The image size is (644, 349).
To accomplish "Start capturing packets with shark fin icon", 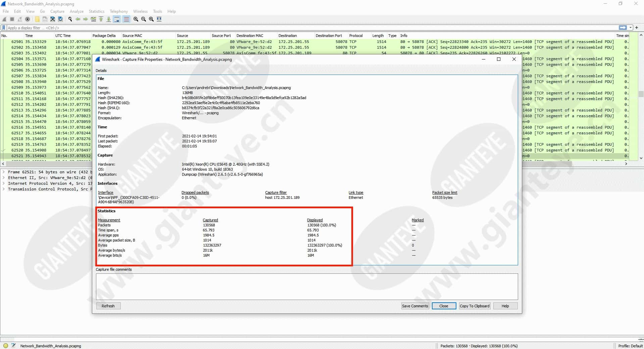I will click(x=4, y=19).
